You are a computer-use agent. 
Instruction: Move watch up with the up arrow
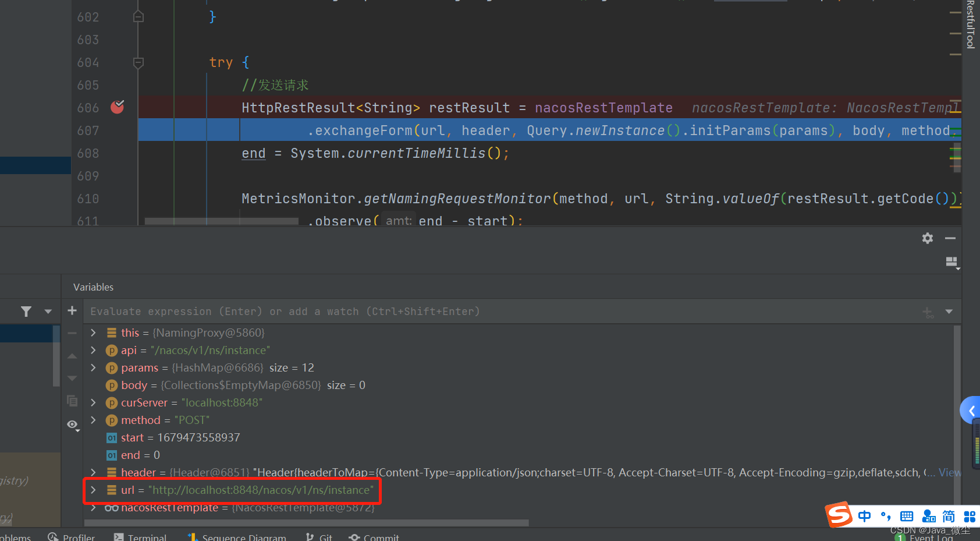[x=72, y=356]
